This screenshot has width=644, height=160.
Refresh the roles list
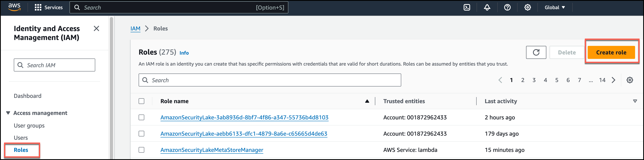point(536,52)
